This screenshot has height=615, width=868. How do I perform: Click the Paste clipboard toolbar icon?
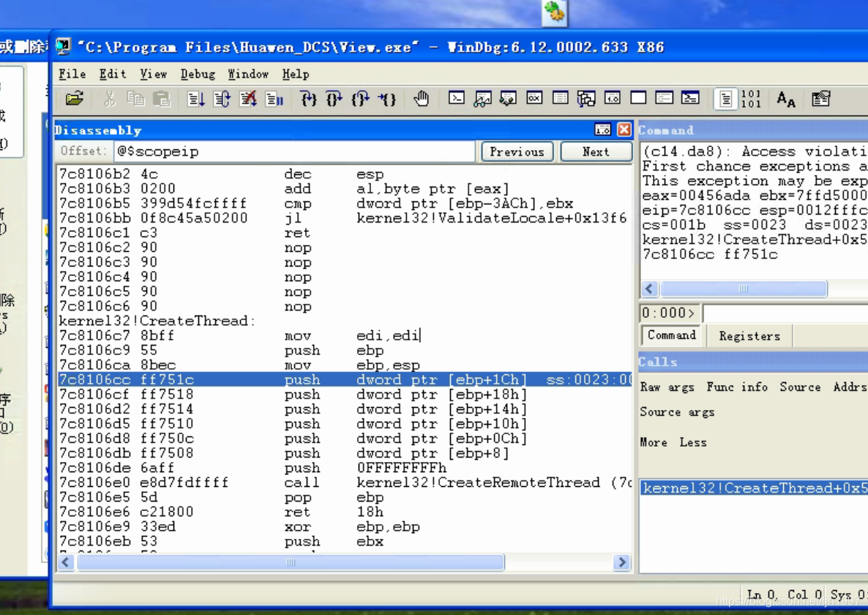click(162, 99)
